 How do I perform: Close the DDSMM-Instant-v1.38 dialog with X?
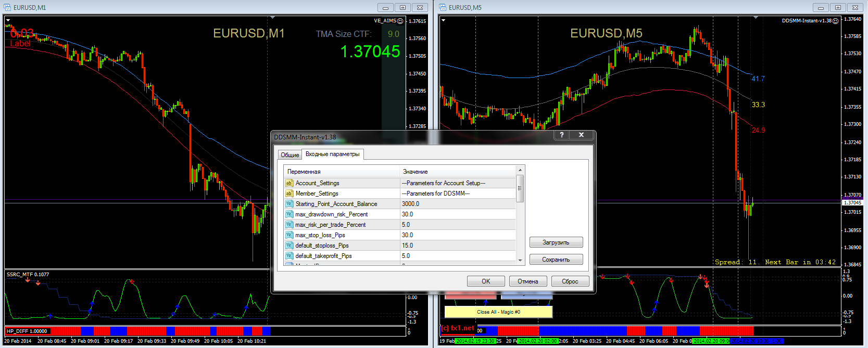581,135
